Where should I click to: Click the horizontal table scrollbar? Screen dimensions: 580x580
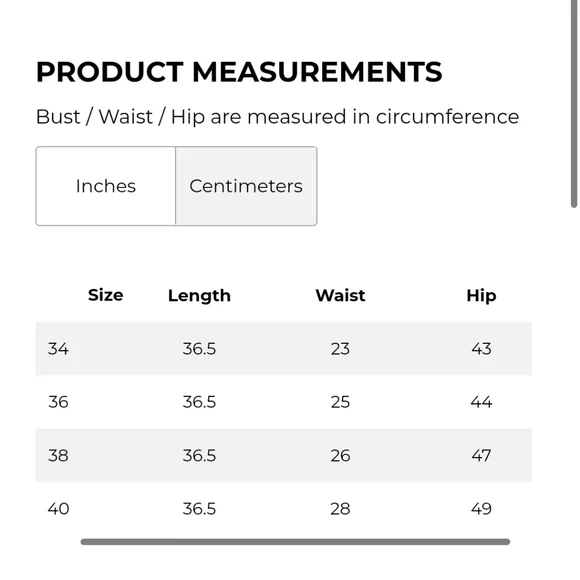295,542
